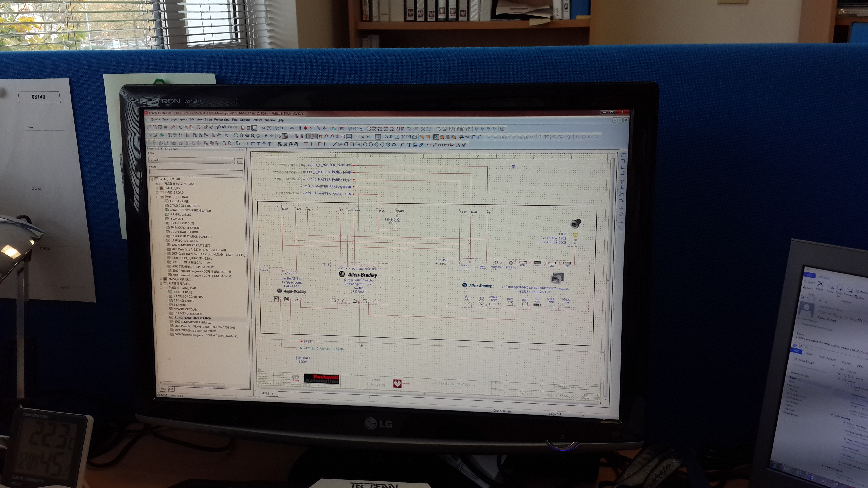Switch to the List tab
This screenshot has height=488, width=868.
coord(171,389)
